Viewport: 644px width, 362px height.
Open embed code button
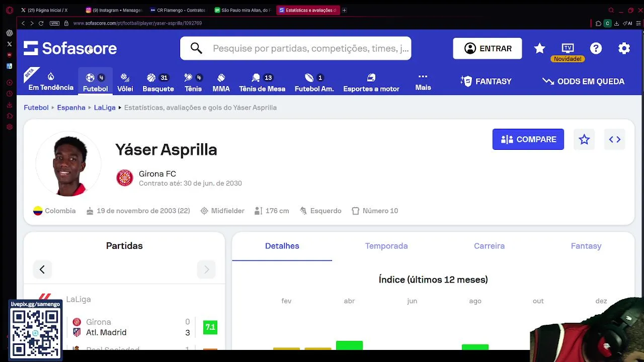tap(615, 139)
